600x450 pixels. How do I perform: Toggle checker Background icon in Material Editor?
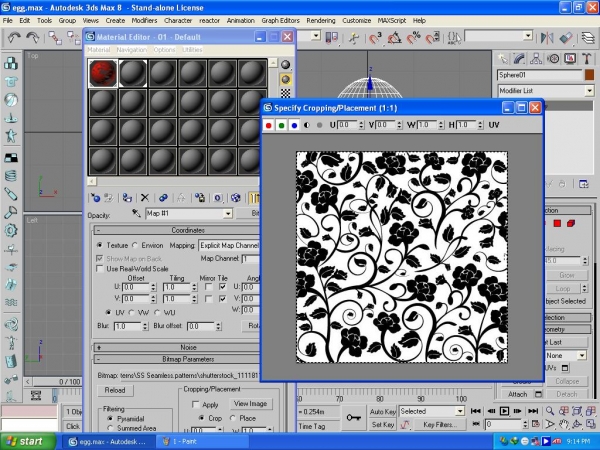coord(285,93)
